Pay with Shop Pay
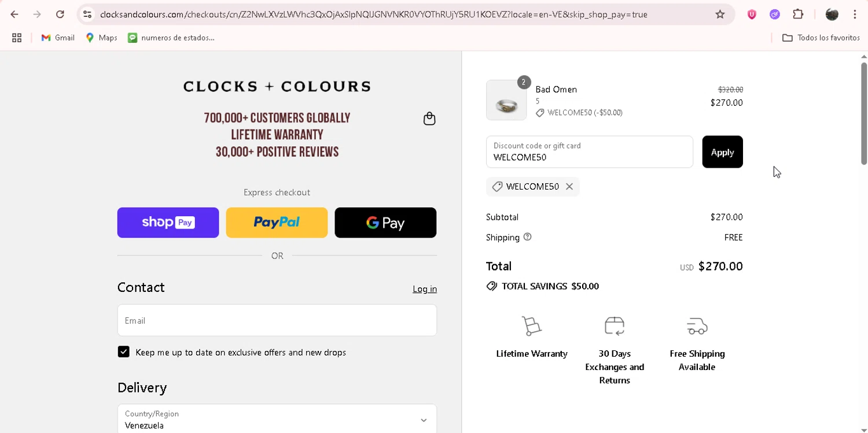The image size is (868, 433). [168, 223]
